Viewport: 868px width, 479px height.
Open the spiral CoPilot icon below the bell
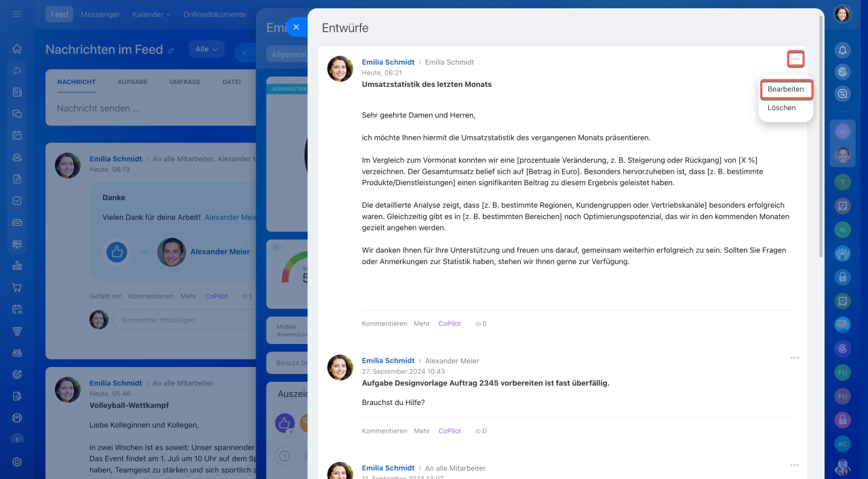[x=842, y=71]
